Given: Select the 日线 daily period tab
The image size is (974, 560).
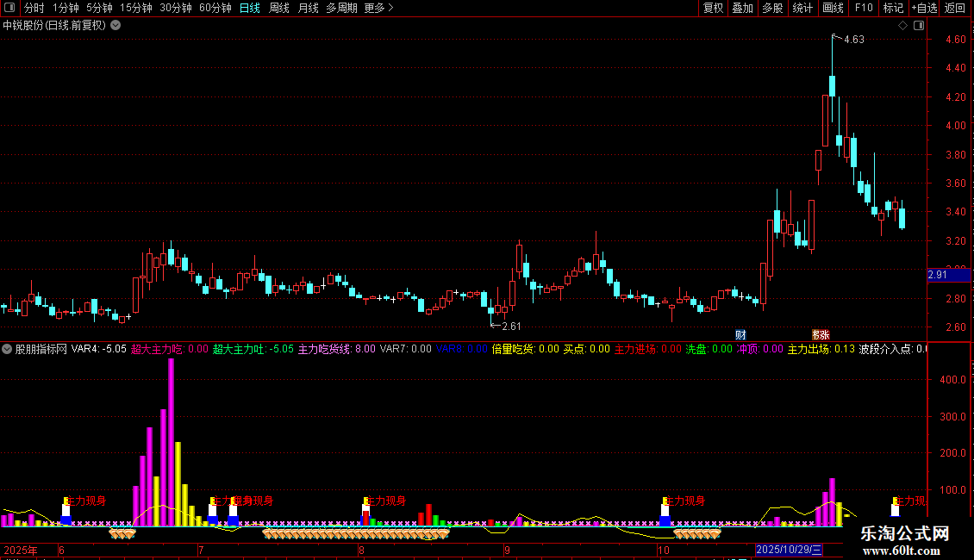Looking at the screenshot, I should point(250,8).
